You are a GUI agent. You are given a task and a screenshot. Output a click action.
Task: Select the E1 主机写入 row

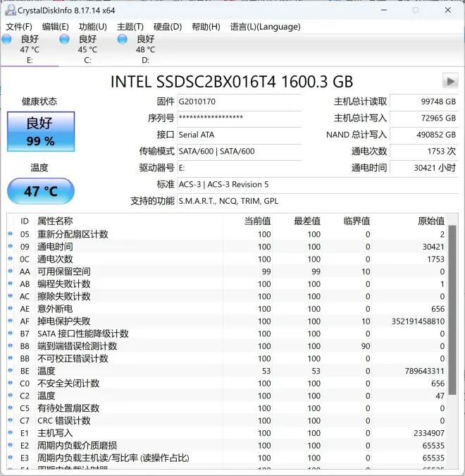point(227,433)
